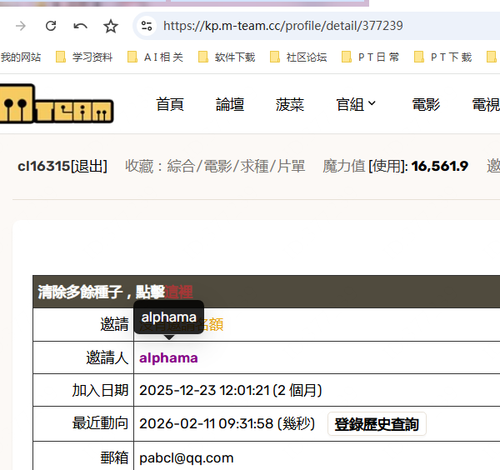500x470 pixels.
Task: Click [使用] next to 魔力值
Action: [x=388, y=166]
